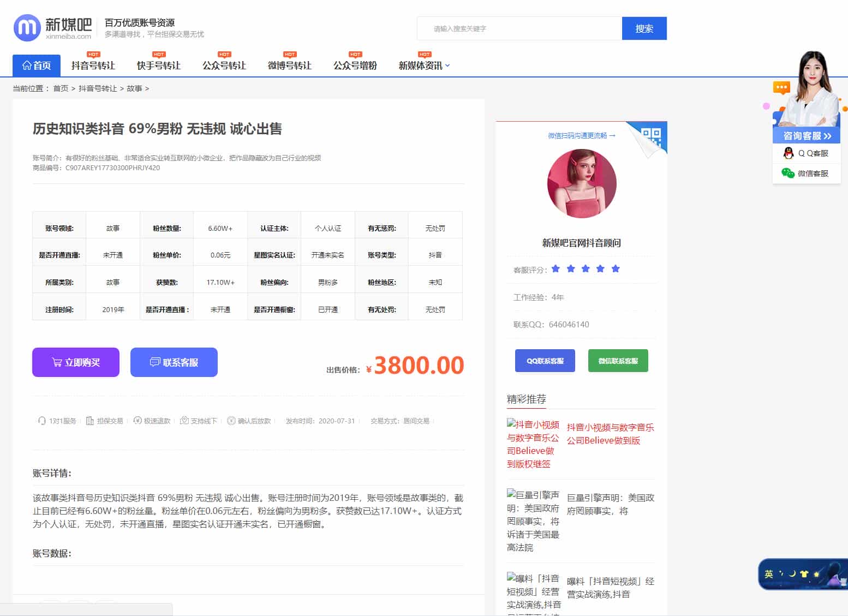Switch to the 快手号转让 tab

point(158,65)
